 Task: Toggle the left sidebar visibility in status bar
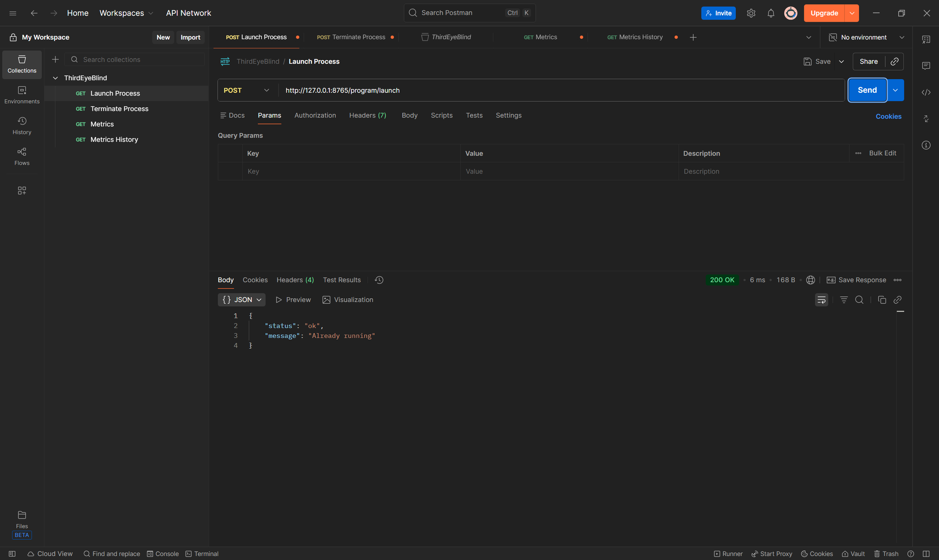pyautogui.click(x=12, y=554)
